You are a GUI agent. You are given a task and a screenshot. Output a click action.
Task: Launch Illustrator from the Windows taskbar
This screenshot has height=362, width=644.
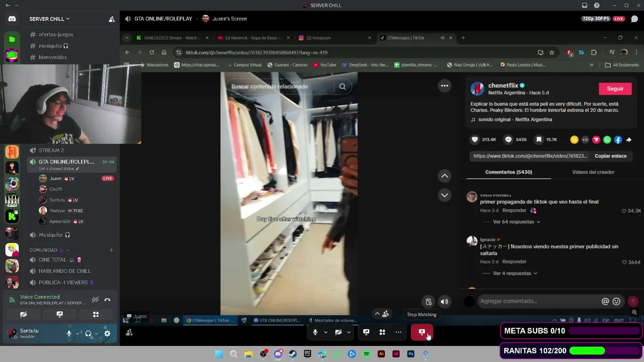(381, 354)
